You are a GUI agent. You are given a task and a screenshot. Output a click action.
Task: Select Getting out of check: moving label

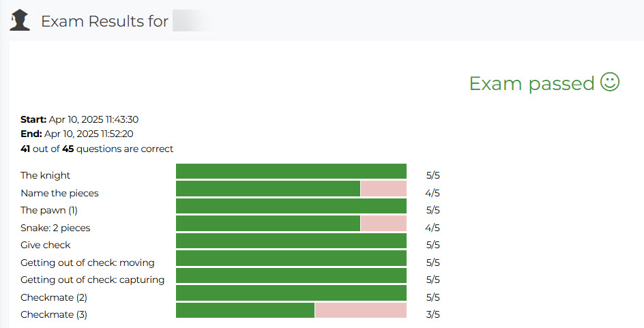(x=87, y=263)
